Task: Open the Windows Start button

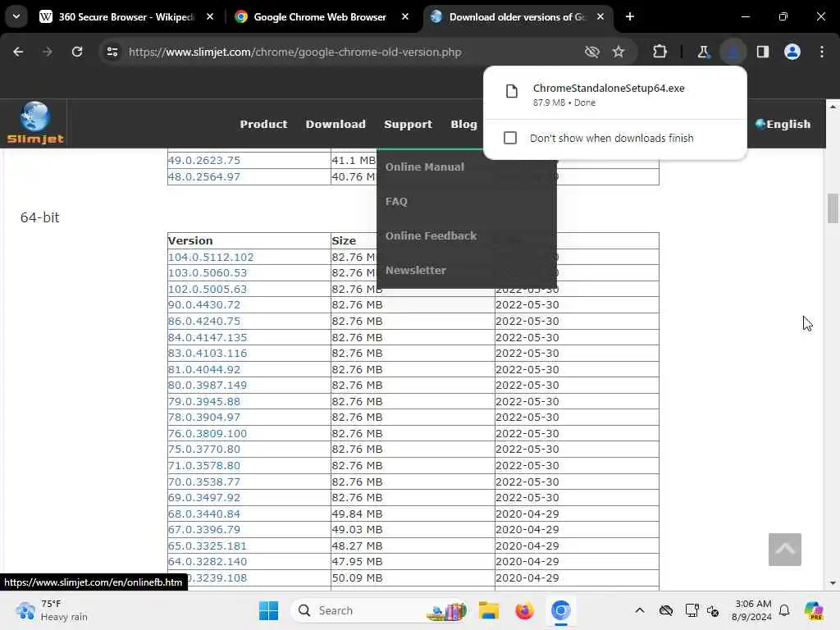Action: 269,610
